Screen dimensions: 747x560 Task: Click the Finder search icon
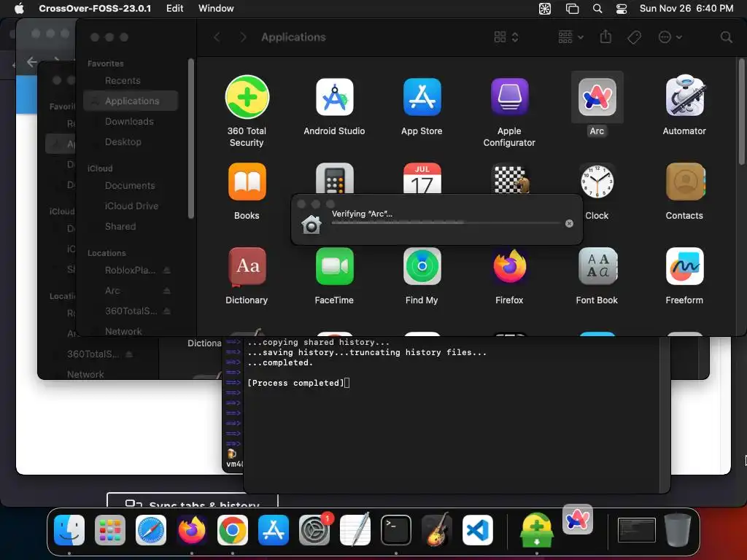[x=726, y=37]
